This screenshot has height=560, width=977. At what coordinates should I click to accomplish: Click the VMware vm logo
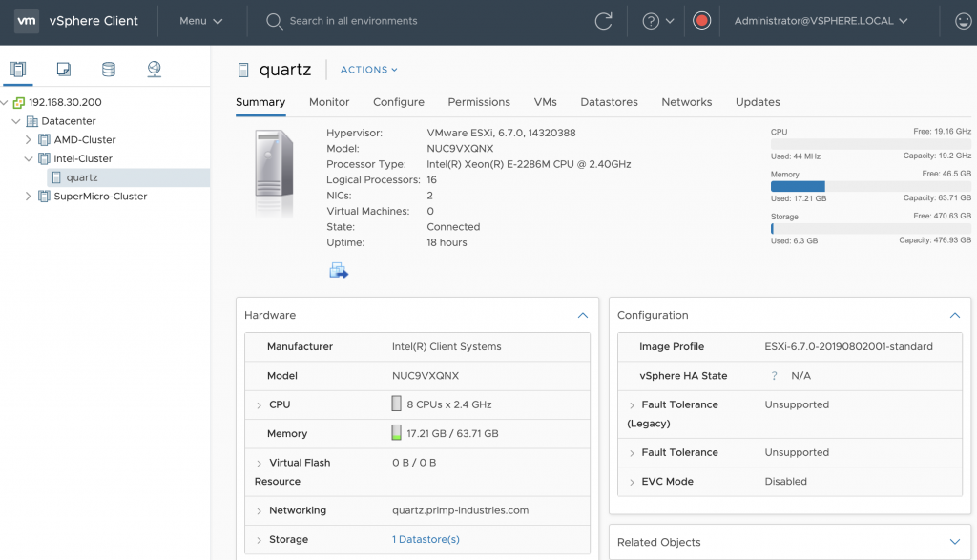point(26,21)
